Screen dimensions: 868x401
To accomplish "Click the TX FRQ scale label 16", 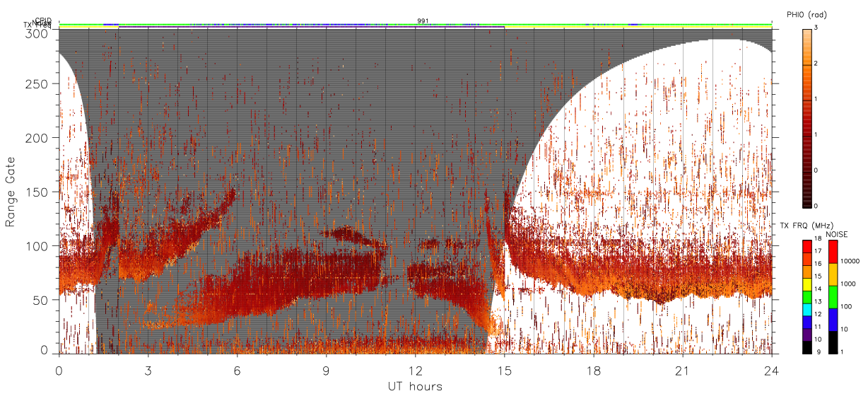I will coord(817,263).
